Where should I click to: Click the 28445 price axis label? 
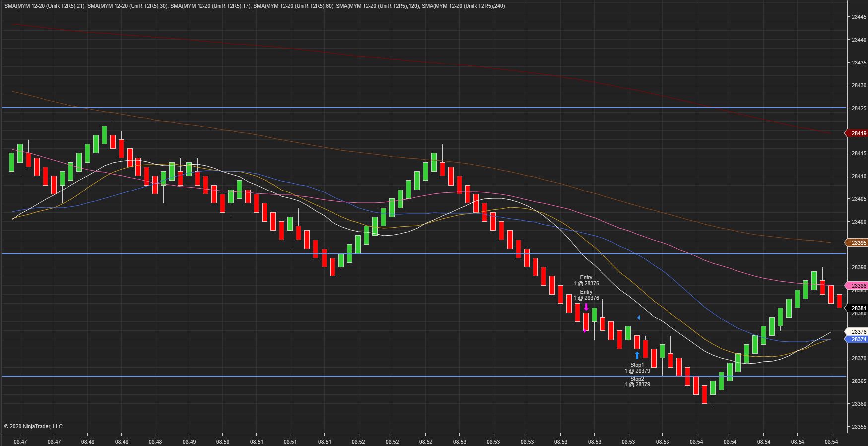pyautogui.click(x=859, y=17)
